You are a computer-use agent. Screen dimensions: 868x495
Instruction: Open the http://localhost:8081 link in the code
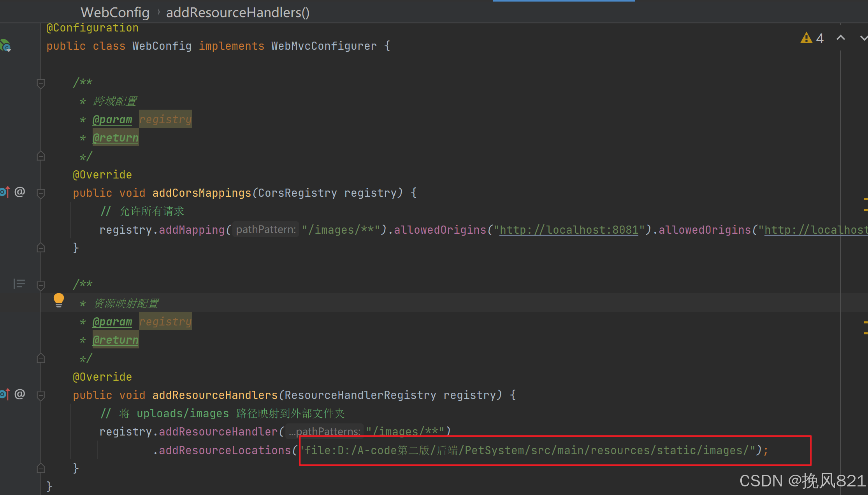coord(569,230)
